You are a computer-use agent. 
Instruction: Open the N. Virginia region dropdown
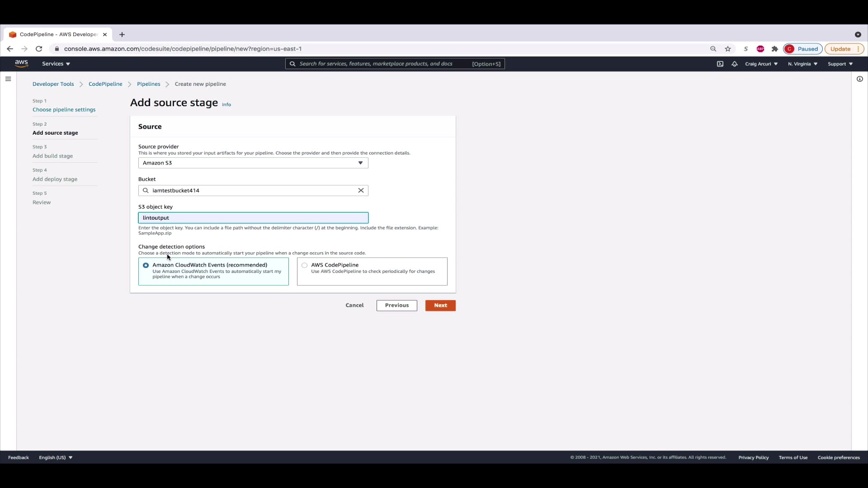pos(802,64)
